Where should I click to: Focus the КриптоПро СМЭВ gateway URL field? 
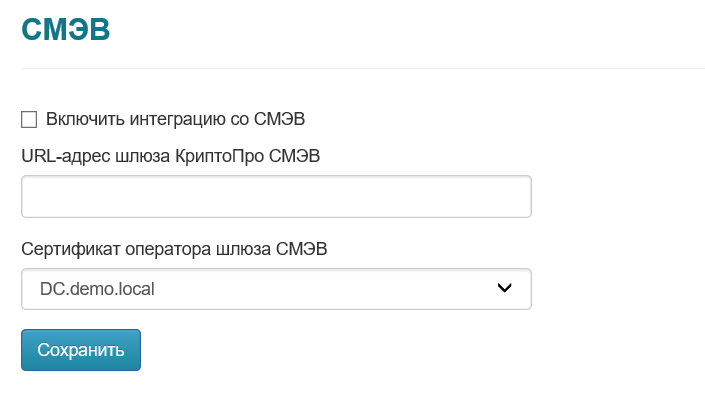pyautogui.click(x=275, y=197)
